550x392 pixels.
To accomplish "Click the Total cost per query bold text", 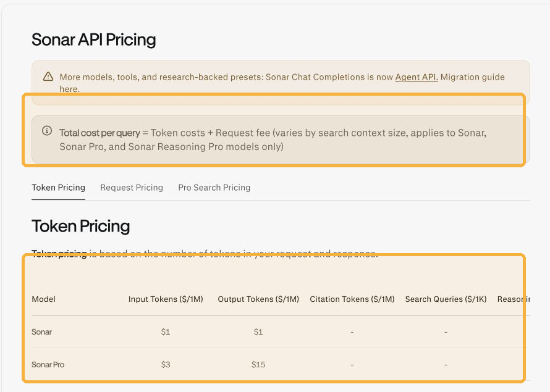I will [x=99, y=133].
